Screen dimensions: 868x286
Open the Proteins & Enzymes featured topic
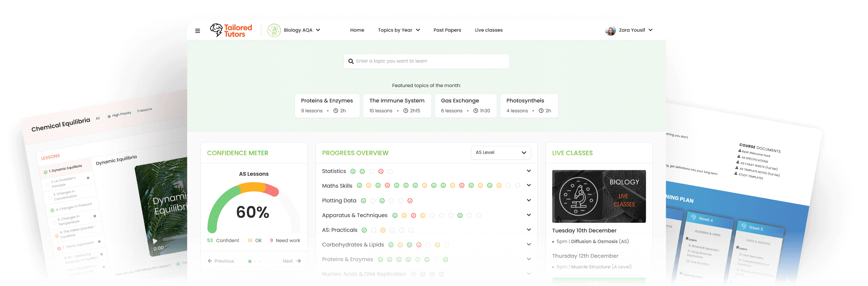[327, 106]
